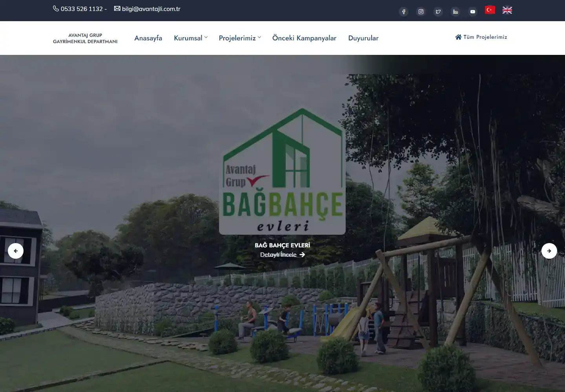Viewport: 565px width, 392px height.
Task: Open the Facebook social icon
Action: point(404,12)
